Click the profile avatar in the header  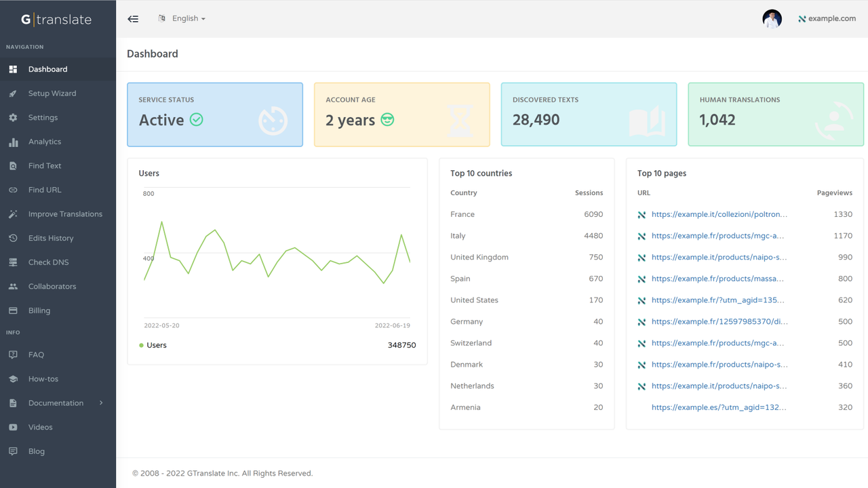(772, 18)
